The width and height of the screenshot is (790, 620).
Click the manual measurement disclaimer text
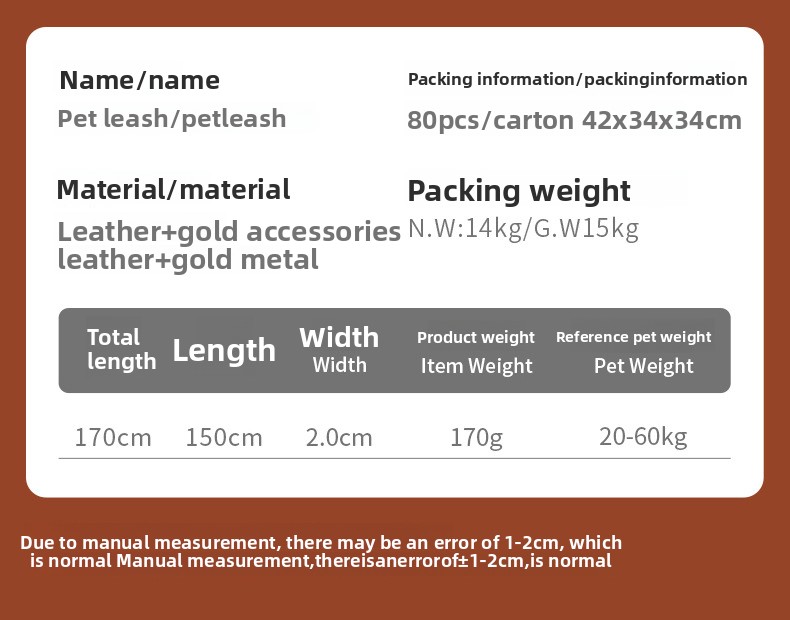pos(321,551)
